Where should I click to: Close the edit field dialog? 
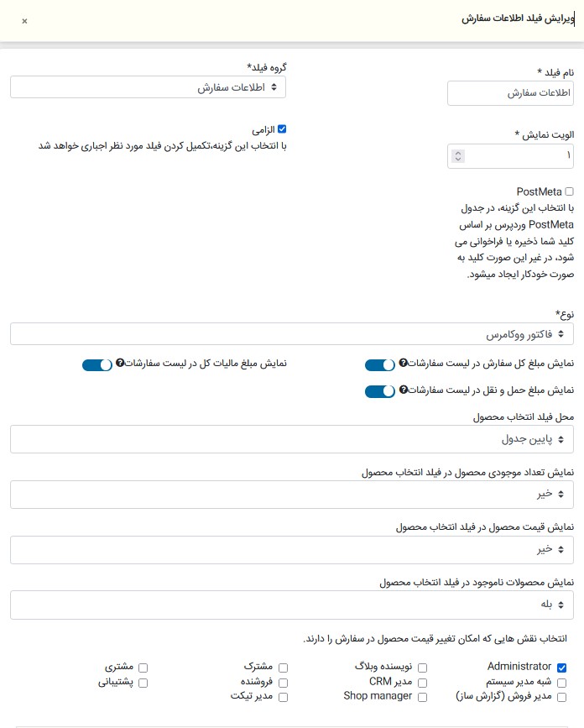(24, 21)
